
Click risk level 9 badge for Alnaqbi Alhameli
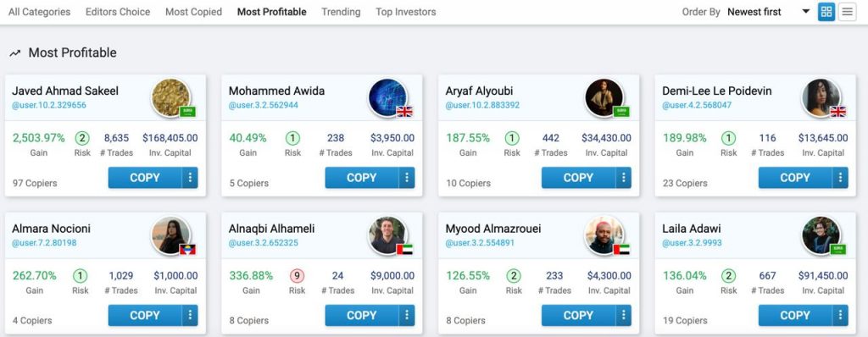[298, 275]
